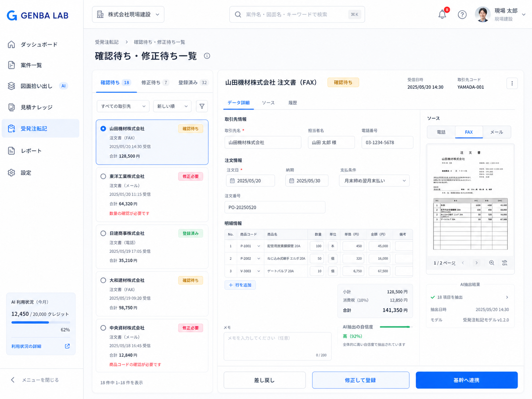Image resolution: width=532 pixels, height=399 pixels.
Task: Rotate the FAX preview document
Action: [505, 263]
